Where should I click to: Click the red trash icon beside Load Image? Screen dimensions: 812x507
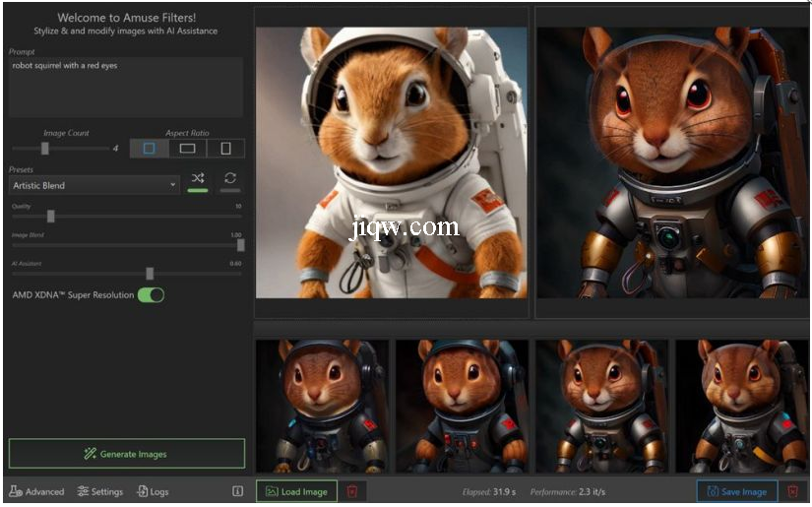352,490
